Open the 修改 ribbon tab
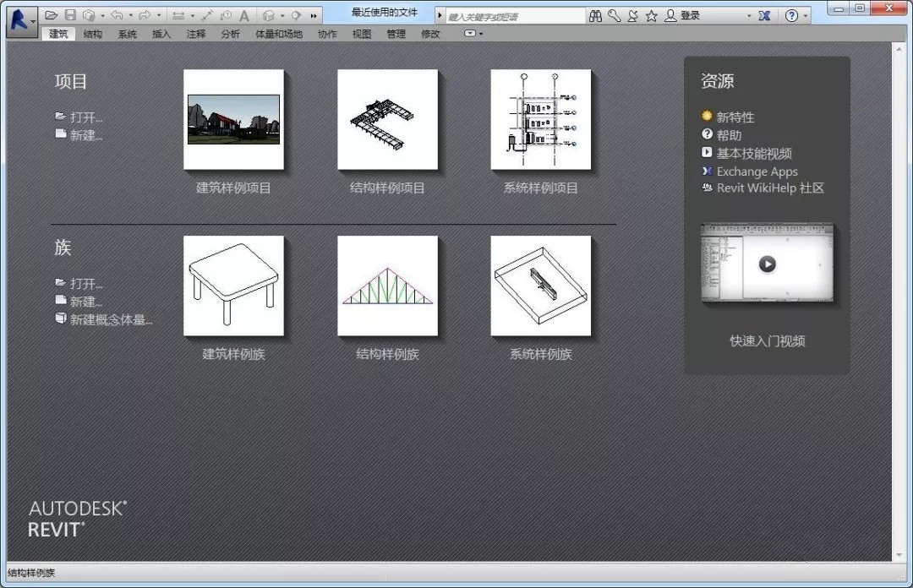 430,35
